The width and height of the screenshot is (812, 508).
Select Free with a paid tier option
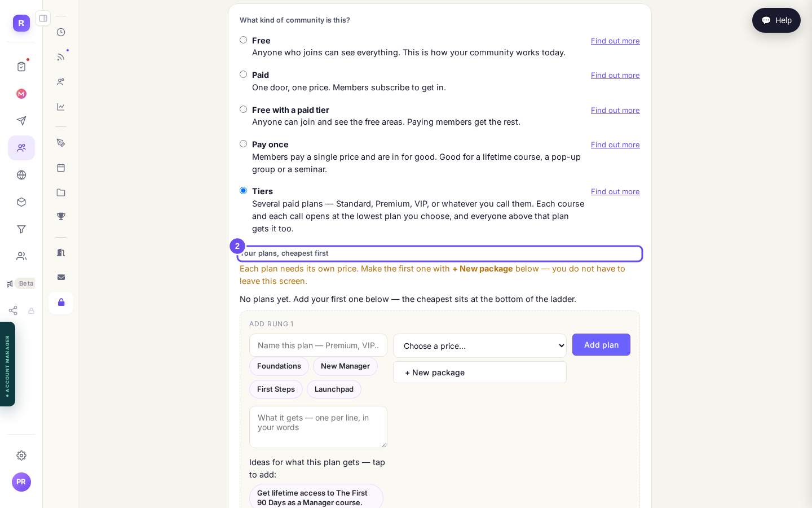pos(243,110)
